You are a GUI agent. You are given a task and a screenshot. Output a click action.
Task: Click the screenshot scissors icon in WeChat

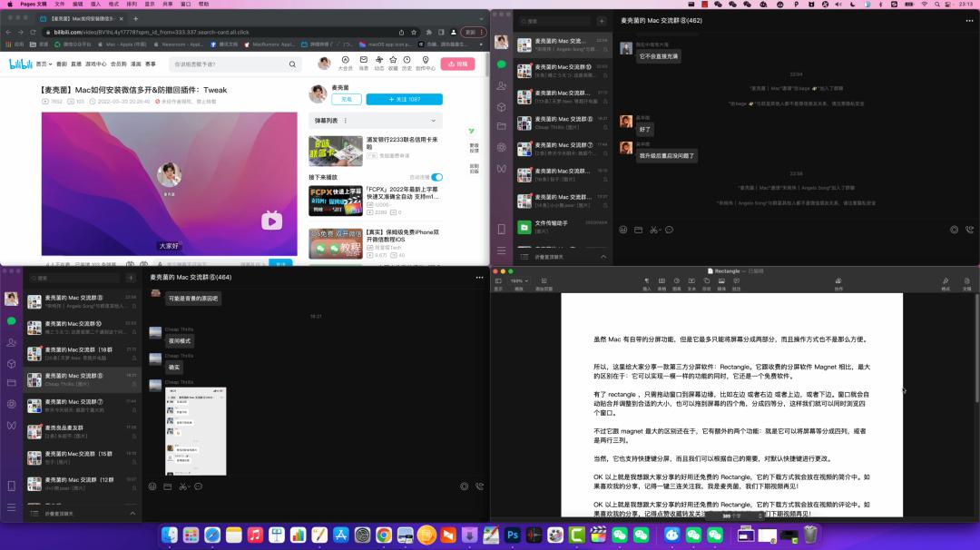point(654,230)
